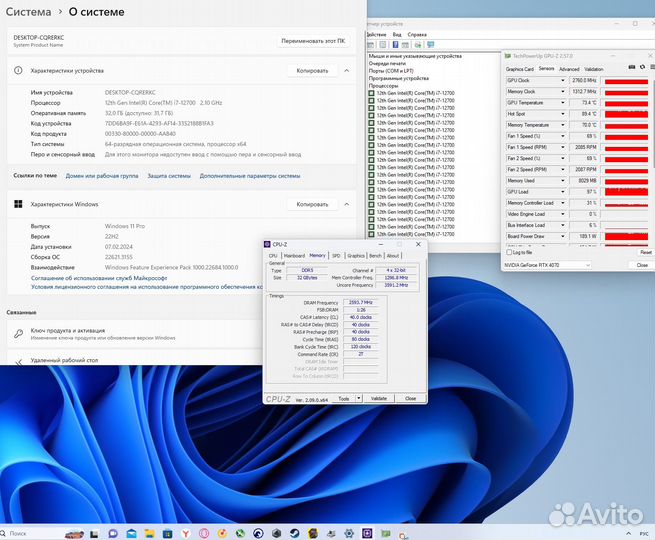655x540 pixels.
Task: Open the Вид menu in Device Manager
Action: [x=397, y=34]
